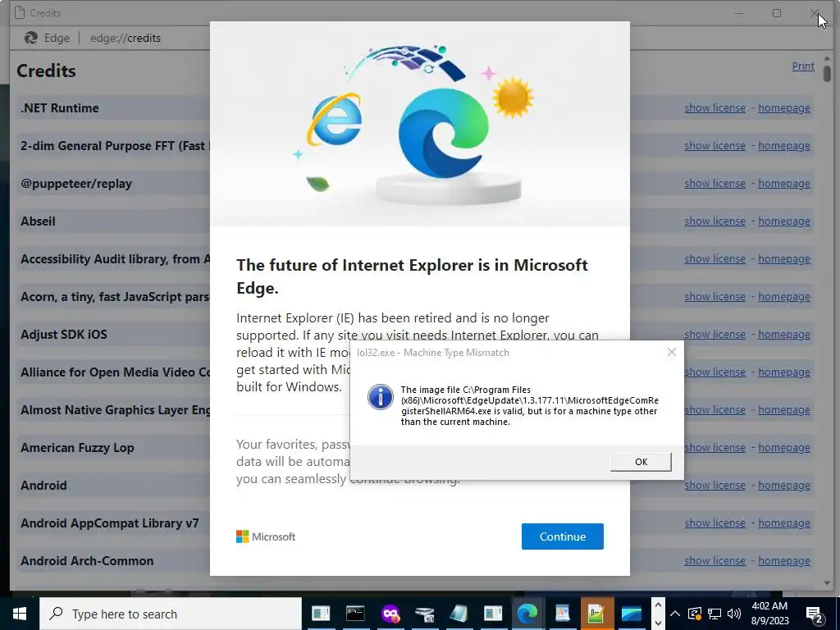Click the taskbar scroll-down arrow
The height and width of the screenshot is (630, 840).
658,623
